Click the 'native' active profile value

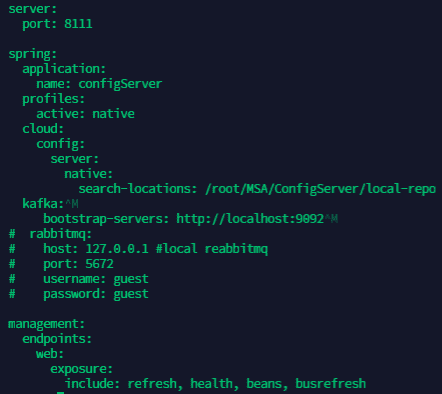[x=113, y=114]
